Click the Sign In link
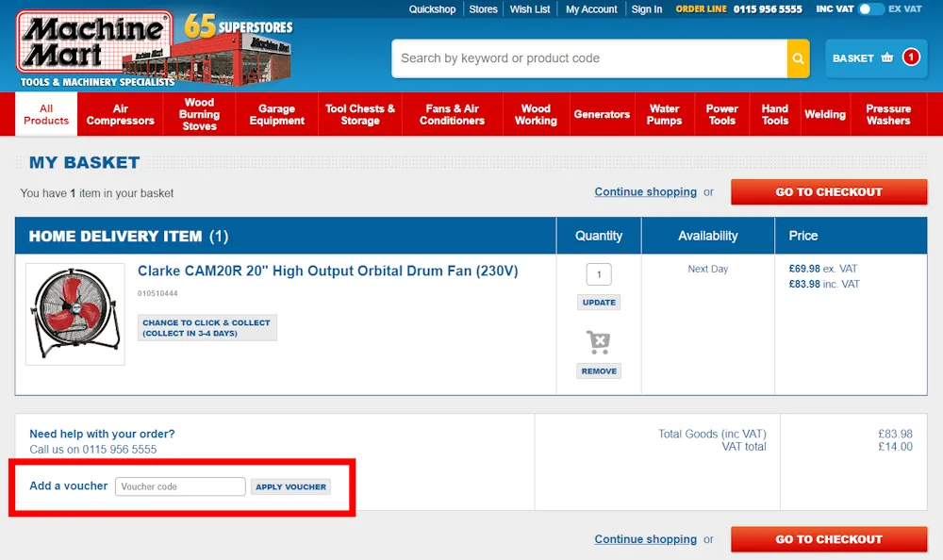Viewport: 943px width, 560px height. 647,9
